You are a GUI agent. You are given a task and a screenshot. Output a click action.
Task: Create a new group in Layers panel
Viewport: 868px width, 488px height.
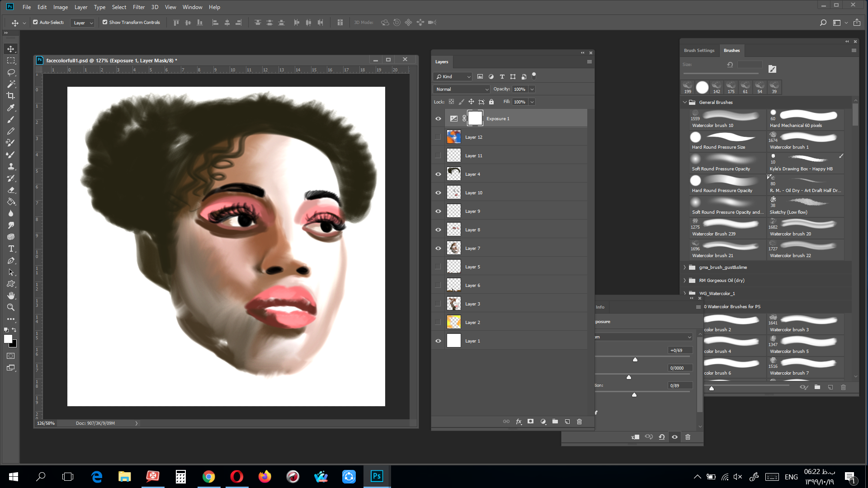pos(555,422)
